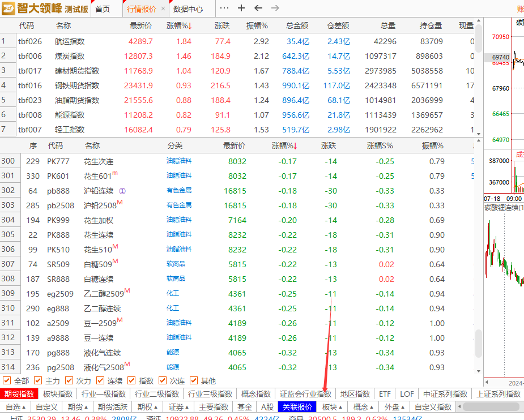
Task: Select the 期货指数 tab
Action: pos(19,394)
